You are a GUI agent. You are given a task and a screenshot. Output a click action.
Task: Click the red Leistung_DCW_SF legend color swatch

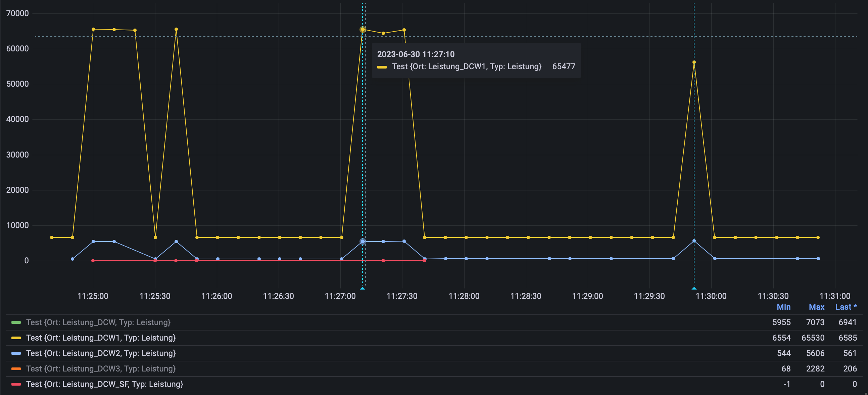(16, 384)
